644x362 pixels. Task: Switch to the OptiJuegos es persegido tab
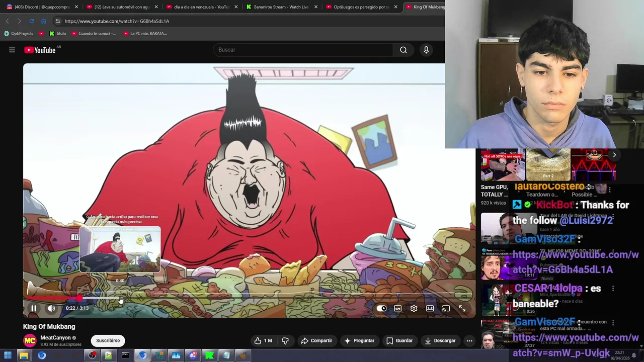click(360, 7)
